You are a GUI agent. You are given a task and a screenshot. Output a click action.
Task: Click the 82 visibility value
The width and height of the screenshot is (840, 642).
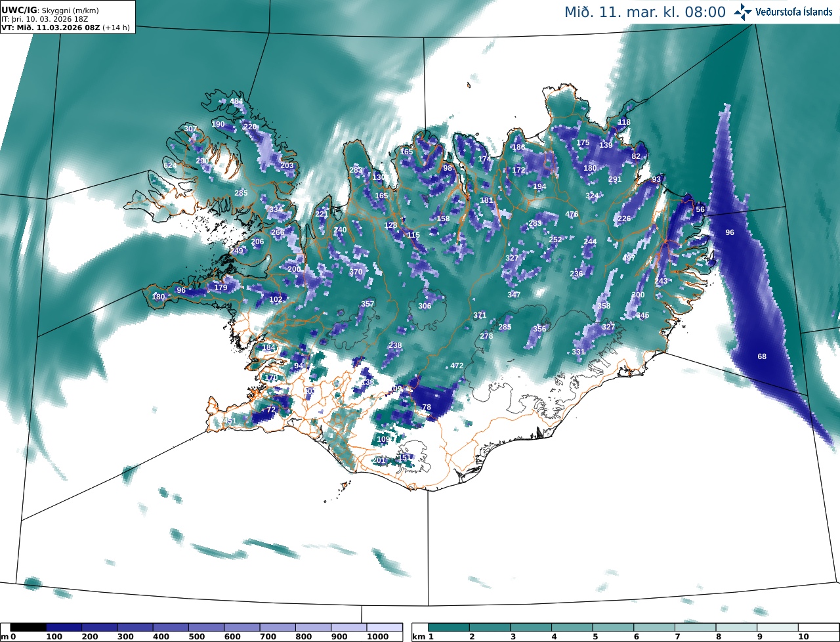point(635,156)
